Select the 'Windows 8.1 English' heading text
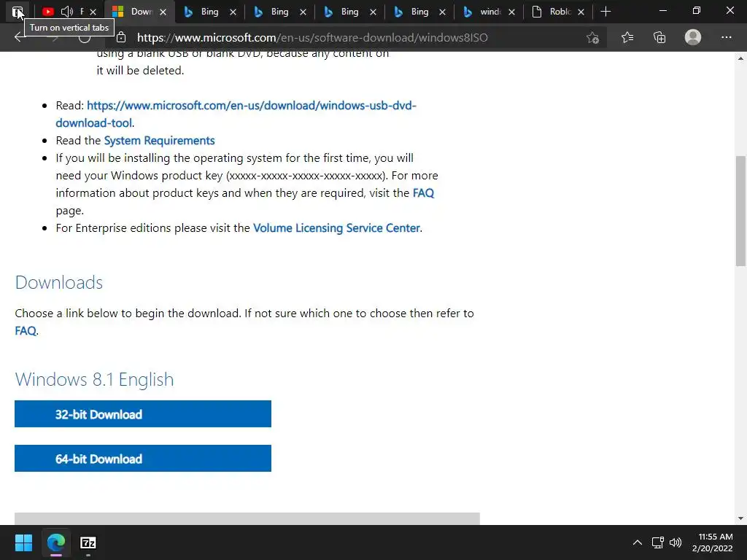The image size is (747, 560). [94, 379]
